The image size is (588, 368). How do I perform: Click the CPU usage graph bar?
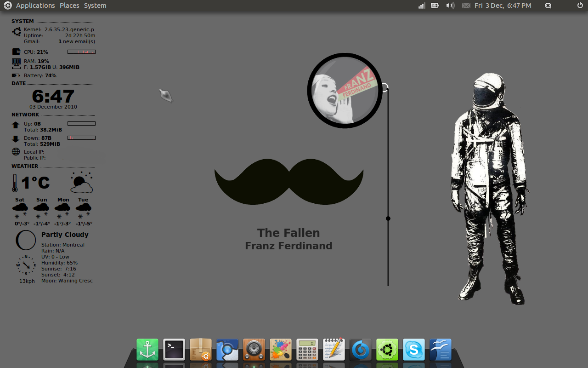point(81,52)
